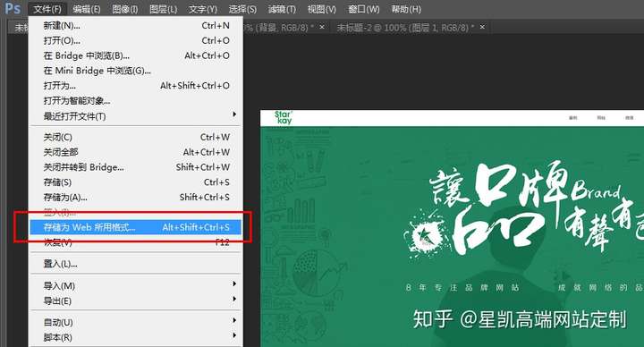The image size is (644, 347).
Task: Choose 关闭全部 menu entry
Action: [x=136, y=152]
